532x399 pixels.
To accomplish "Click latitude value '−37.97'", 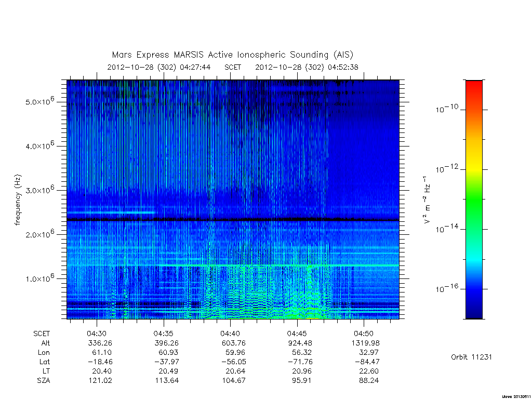I will pos(166,362).
